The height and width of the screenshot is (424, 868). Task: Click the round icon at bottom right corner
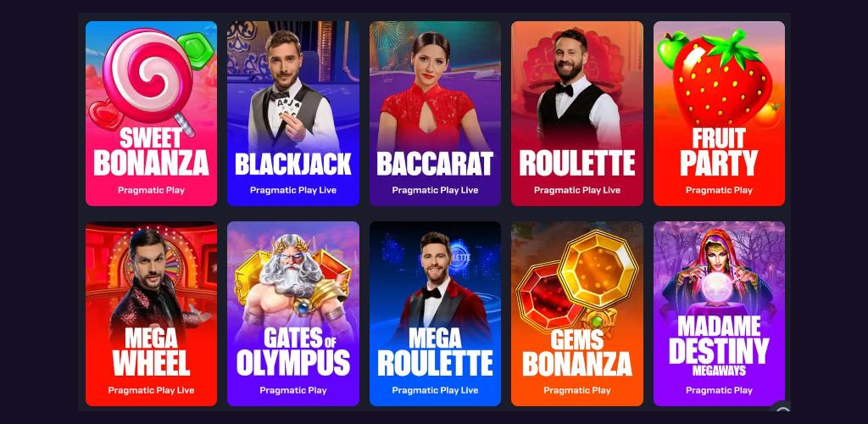tap(782, 410)
